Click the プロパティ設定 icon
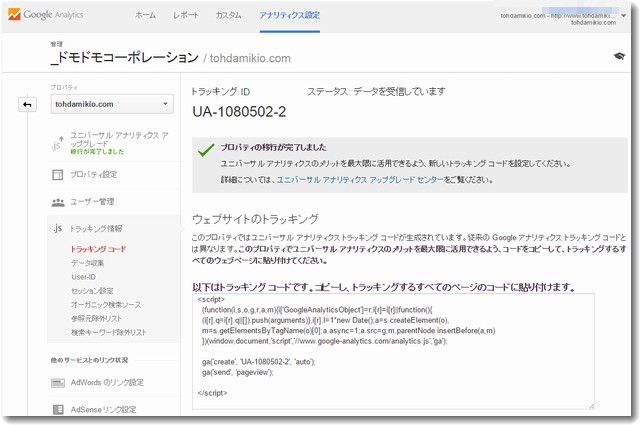Screen dimensions: 640x425 58,175
